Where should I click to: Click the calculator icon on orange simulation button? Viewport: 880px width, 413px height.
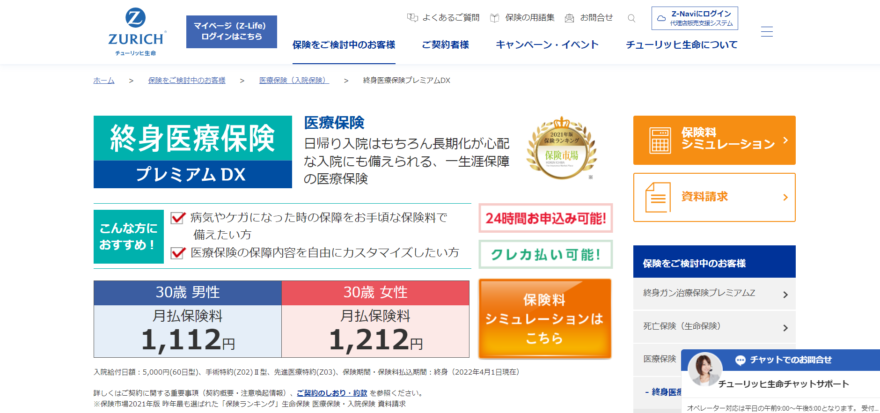pyautogui.click(x=660, y=140)
